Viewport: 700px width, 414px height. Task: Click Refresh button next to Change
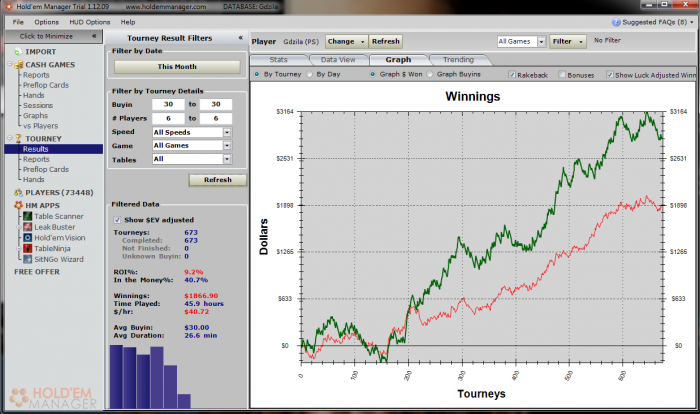(x=386, y=42)
